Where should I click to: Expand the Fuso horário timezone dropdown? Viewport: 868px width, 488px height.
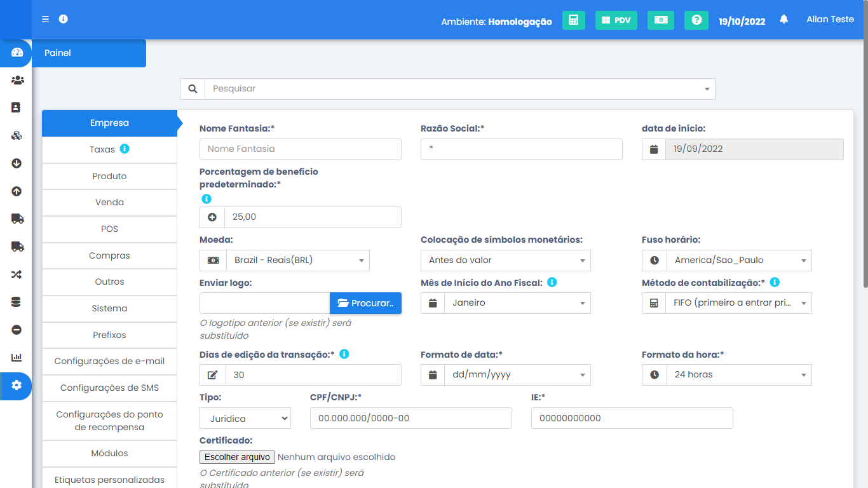[x=738, y=261]
